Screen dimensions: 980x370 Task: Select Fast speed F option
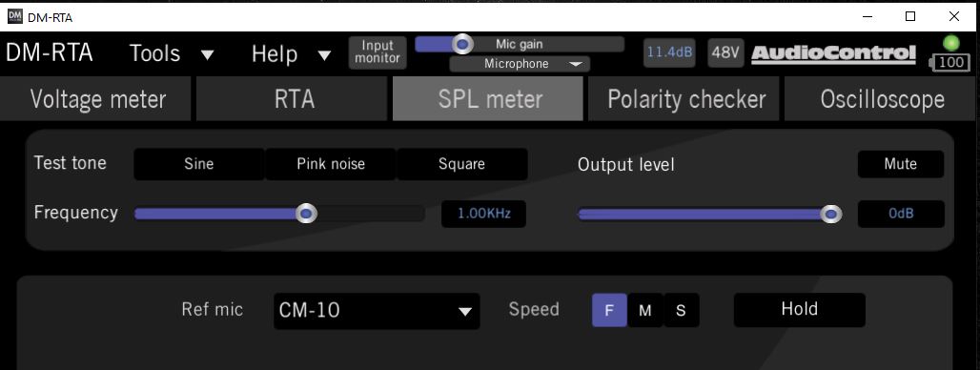(x=609, y=310)
